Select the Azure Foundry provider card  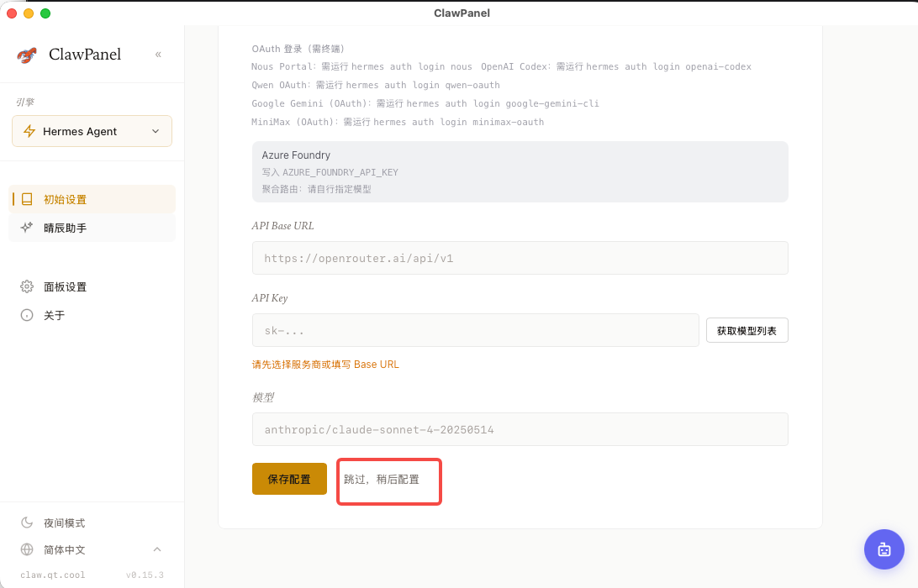pyautogui.click(x=520, y=171)
